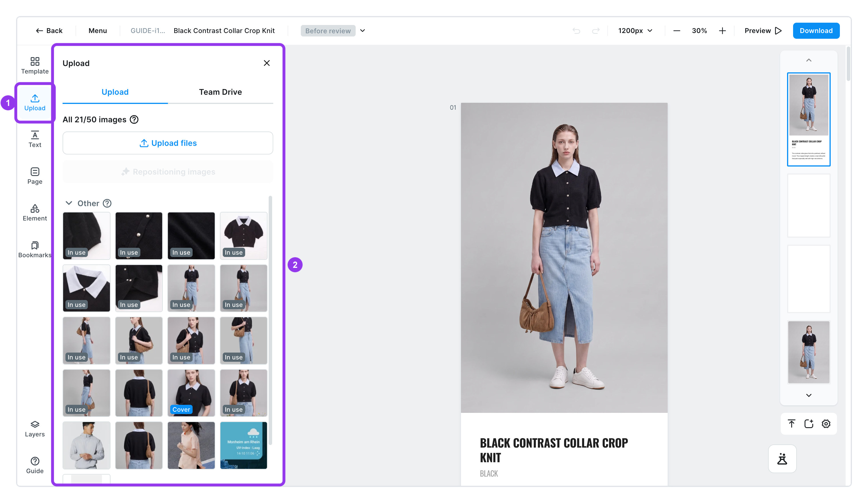This screenshot has width=868, height=503.
Task: Open the Guide help icon
Action: pyautogui.click(x=35, y=465)
